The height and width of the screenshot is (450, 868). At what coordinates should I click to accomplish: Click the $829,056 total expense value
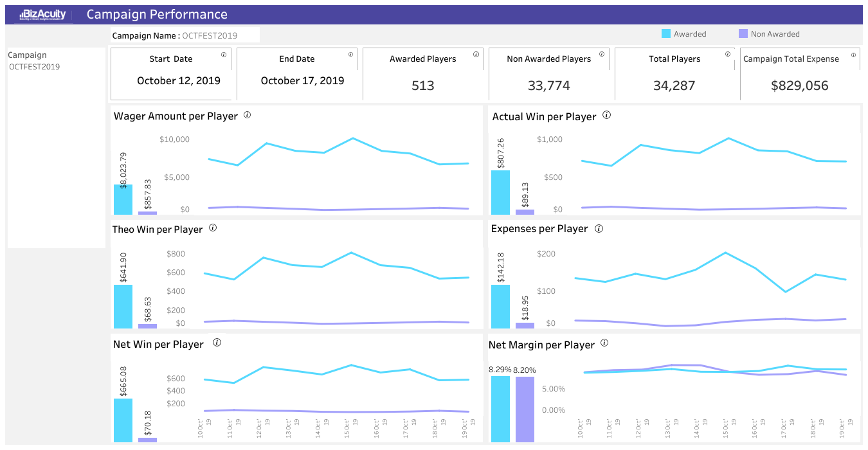coord(800,85)
